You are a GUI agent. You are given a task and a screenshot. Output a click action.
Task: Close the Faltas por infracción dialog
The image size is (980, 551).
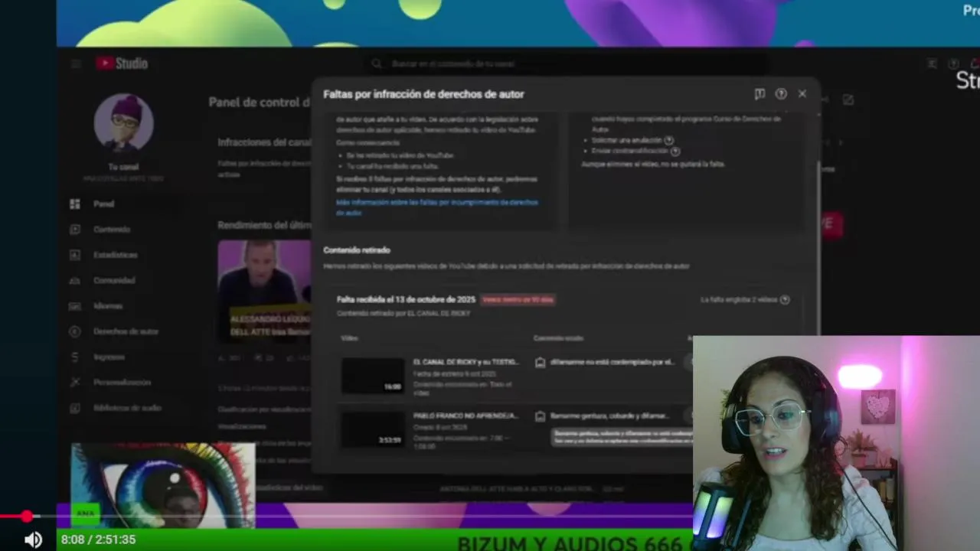click(x=802, y=93)
